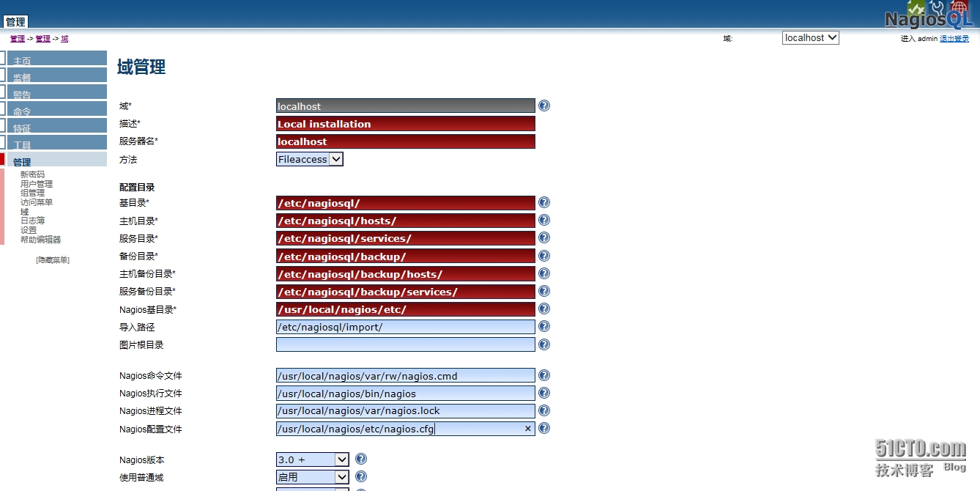Focus the empty 图片根目录 field
The image size is (980, 491).
pyautogui.click(x=406, y=344)
